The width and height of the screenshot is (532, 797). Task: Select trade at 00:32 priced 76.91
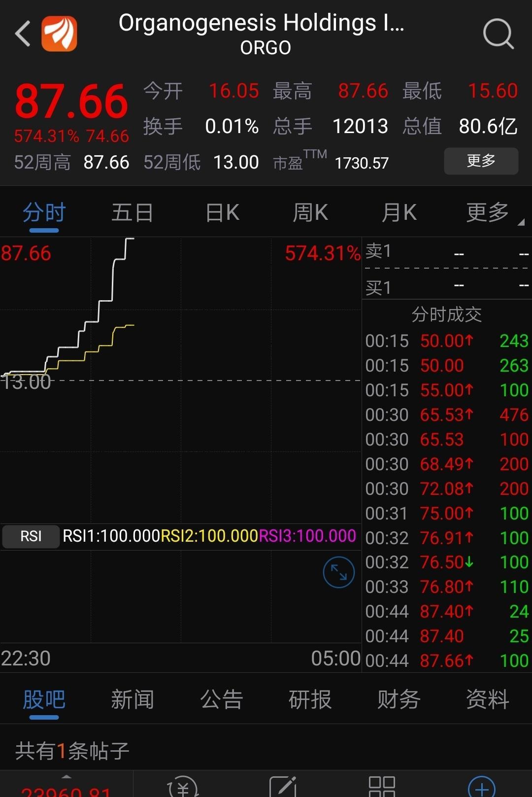pyautogui.click(x=447, y=538)
